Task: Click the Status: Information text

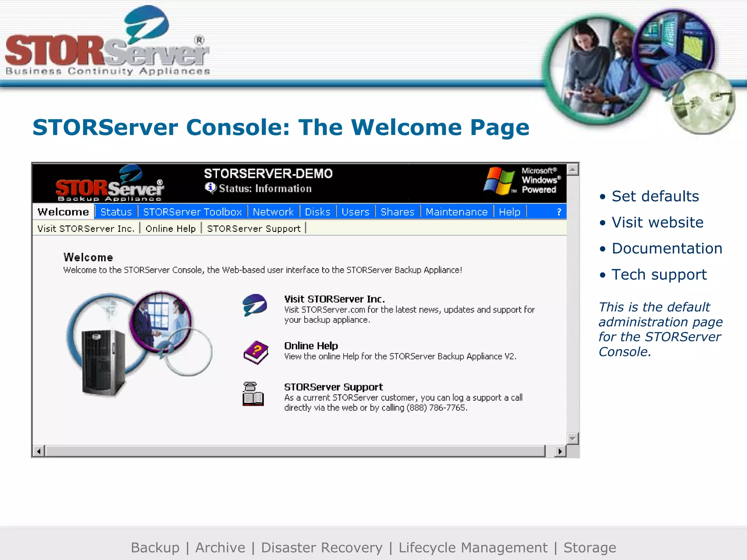Action: [265, 188]
